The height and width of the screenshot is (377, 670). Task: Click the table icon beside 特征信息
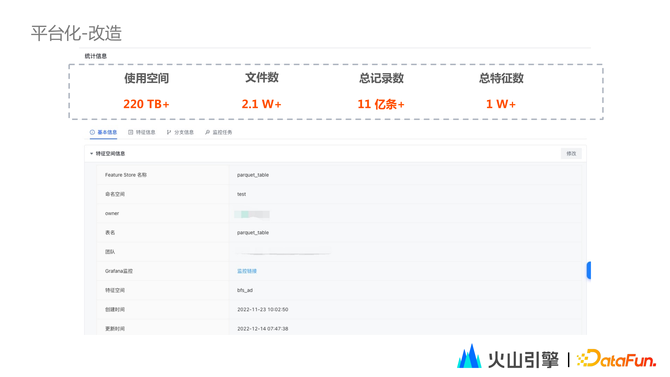(131, 133)
